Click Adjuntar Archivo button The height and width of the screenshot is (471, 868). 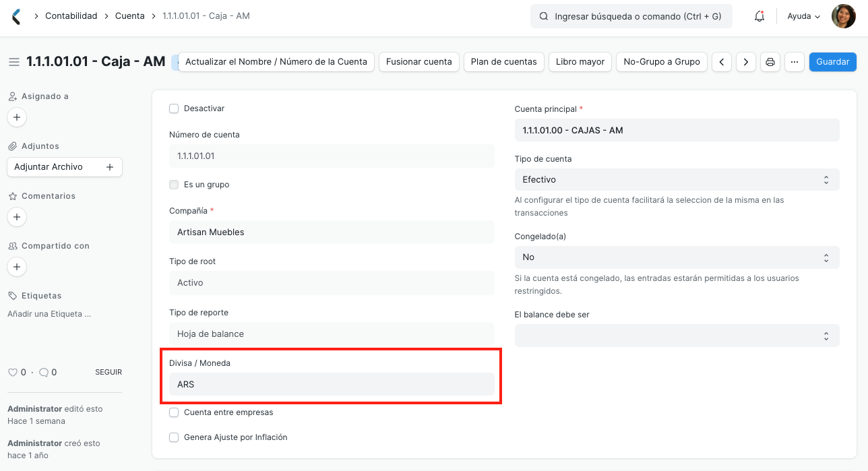tap(65, 167)
